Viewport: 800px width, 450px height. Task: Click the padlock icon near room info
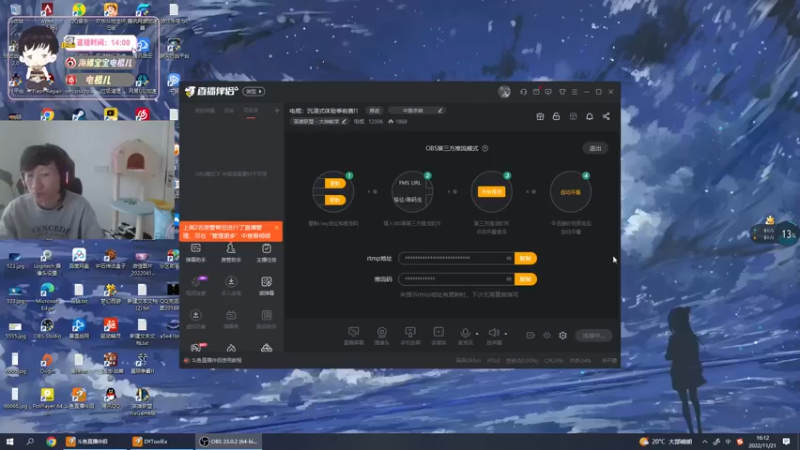point(556,116)
